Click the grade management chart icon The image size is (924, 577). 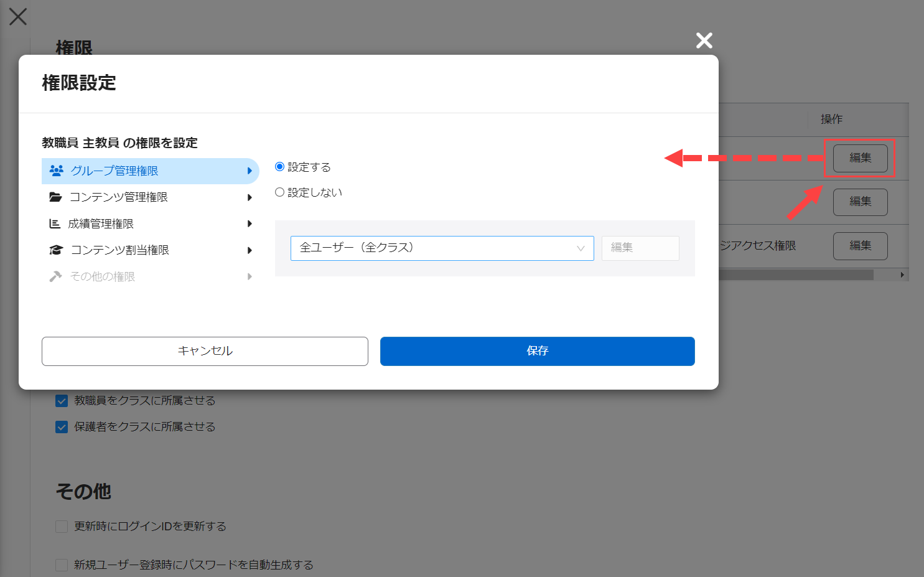click(x=55, y=223)
